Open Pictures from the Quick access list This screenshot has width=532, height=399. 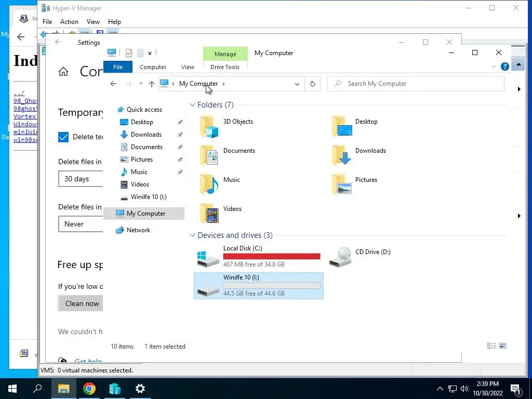coord(141,159)
